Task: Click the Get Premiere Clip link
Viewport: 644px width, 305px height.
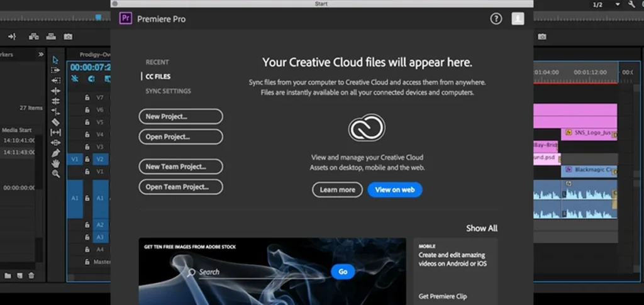Action: [443, 296]
